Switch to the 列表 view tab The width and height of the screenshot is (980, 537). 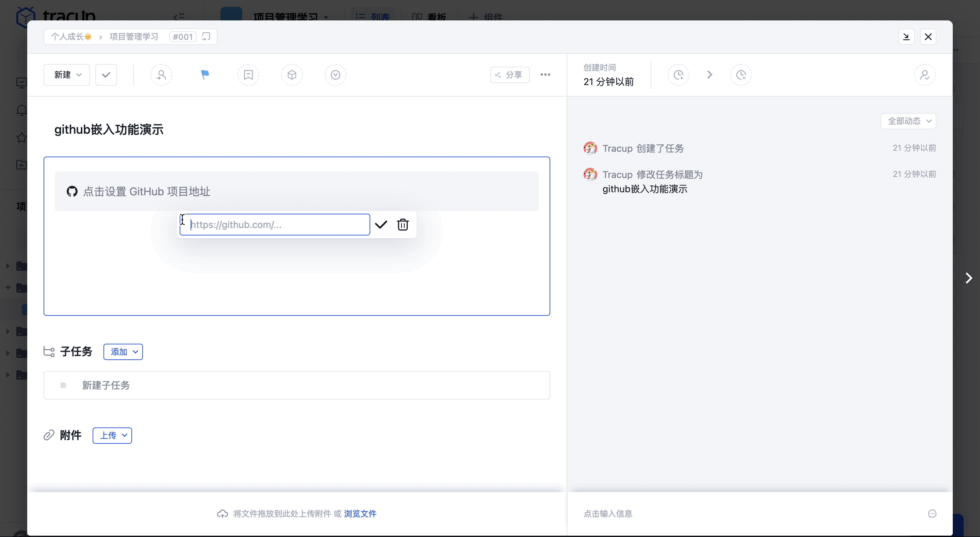click(x=372, y=17)
